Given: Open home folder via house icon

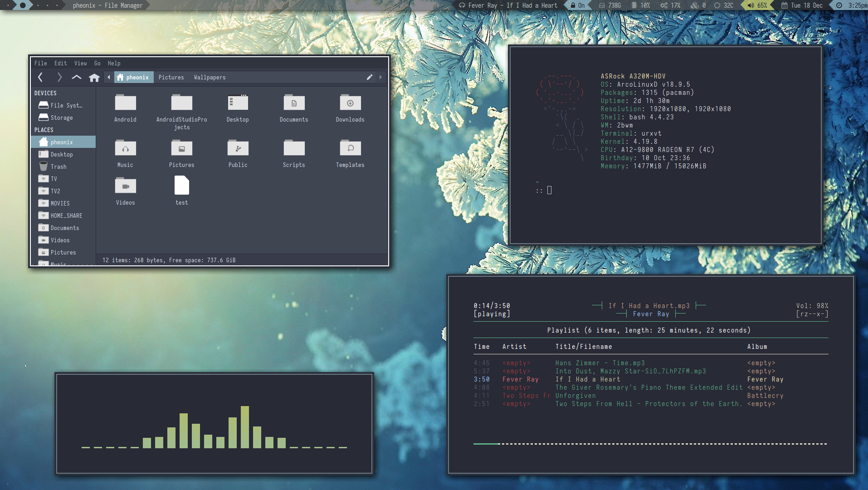Looking at the screenshot, I should pyautogui.click(x=94, y=78).
